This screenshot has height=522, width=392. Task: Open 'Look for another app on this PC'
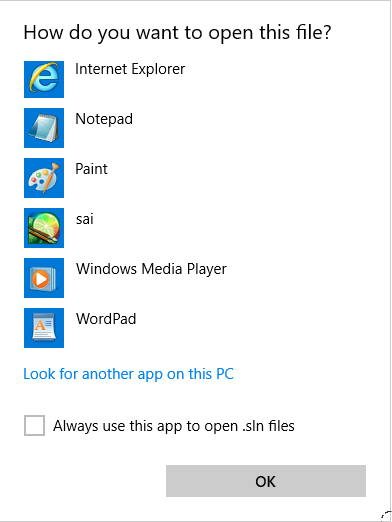point(129,374)
